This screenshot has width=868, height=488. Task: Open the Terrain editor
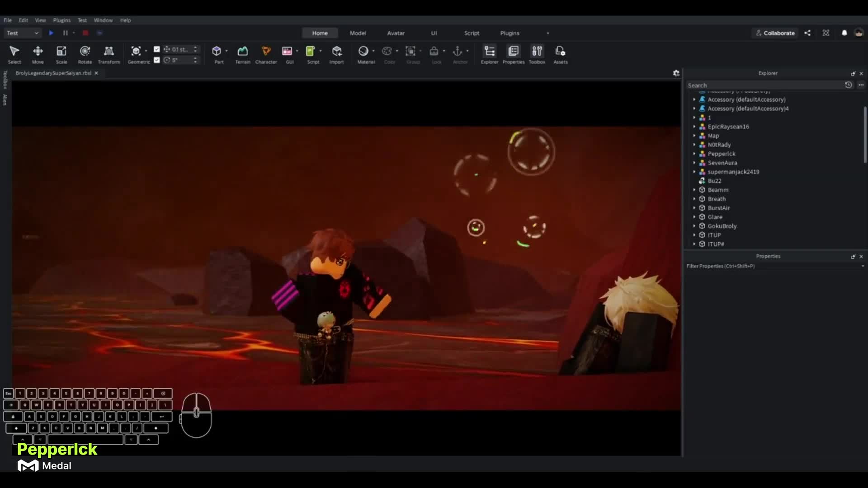point(243,55)
